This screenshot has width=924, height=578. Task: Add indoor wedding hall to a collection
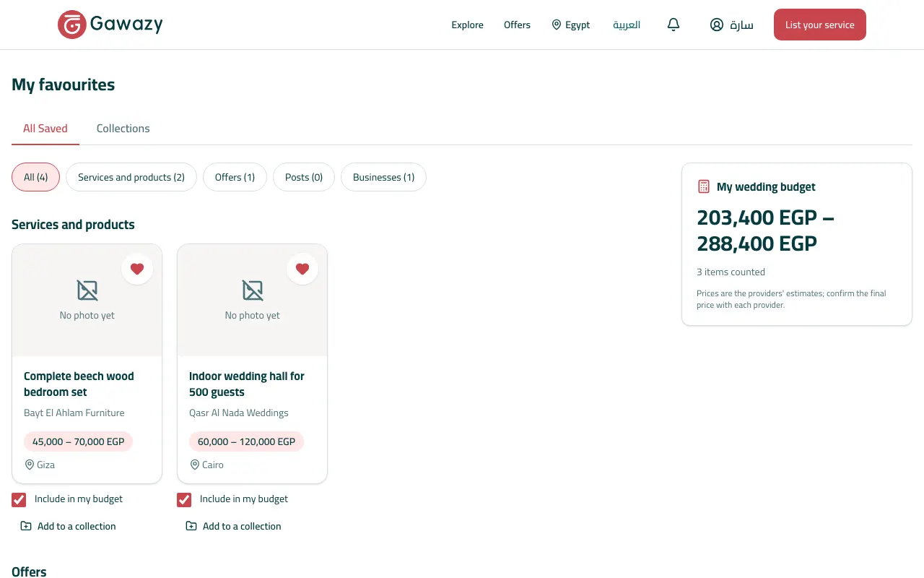click(x=233, y=526)
